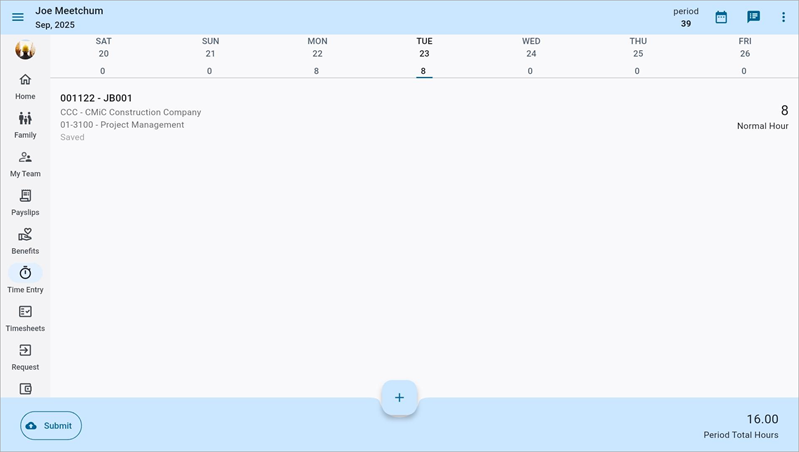Click the period 39 indicator
The height and width of the screenshot is (452, 799).
click(x=686, y=17)
